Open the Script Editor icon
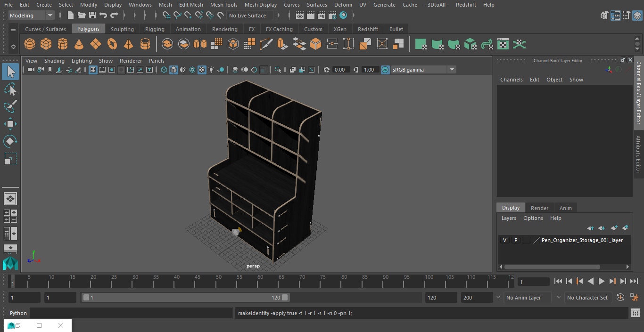 pos(636,313)
